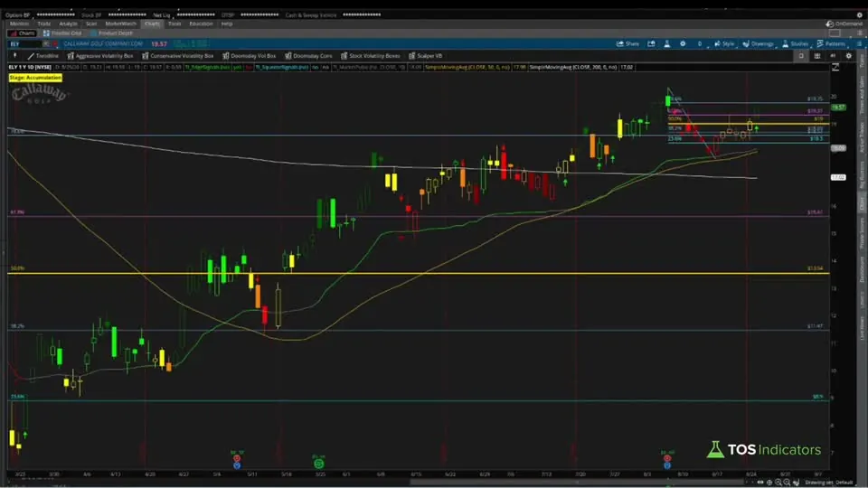Image resolution: width=868 pixels, height=488 pixels.
Task: Click the 38.2% Fibonacci level label
Action: pyautogui.click(x=18, y=326)
